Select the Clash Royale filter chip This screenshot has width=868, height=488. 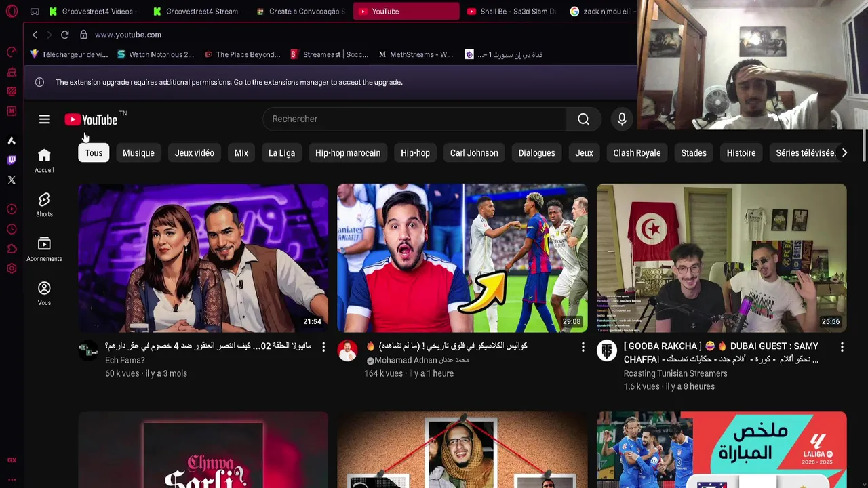[637, 153]
